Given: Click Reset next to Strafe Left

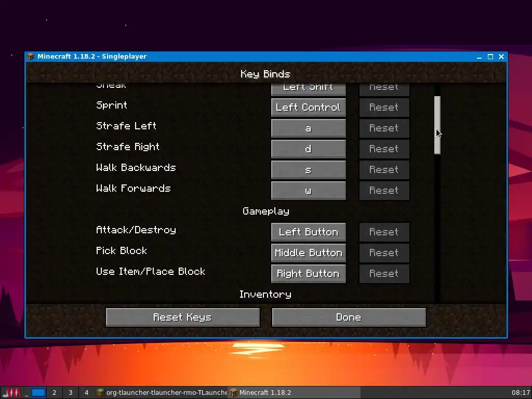Looking at the screenshot, I should 384,128.
